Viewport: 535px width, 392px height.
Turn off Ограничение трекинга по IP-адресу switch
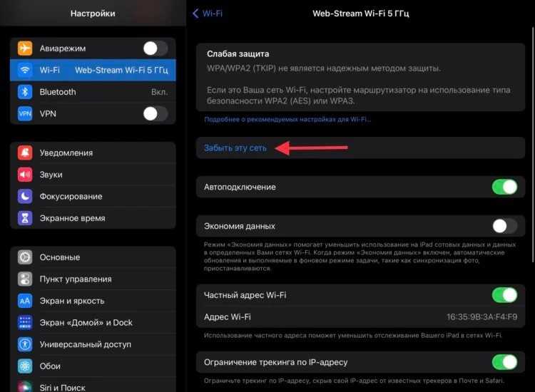click(x=504, y=362)
